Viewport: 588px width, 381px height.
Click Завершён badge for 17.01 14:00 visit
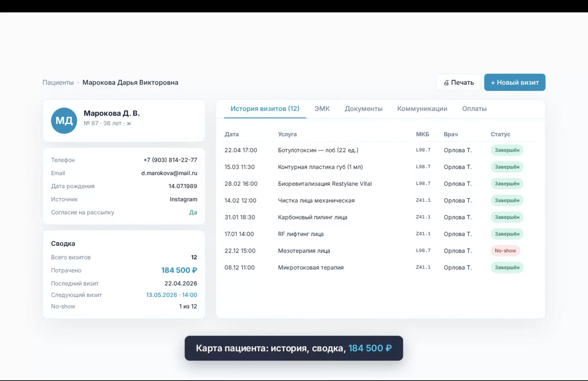click(x=507, y=234)
